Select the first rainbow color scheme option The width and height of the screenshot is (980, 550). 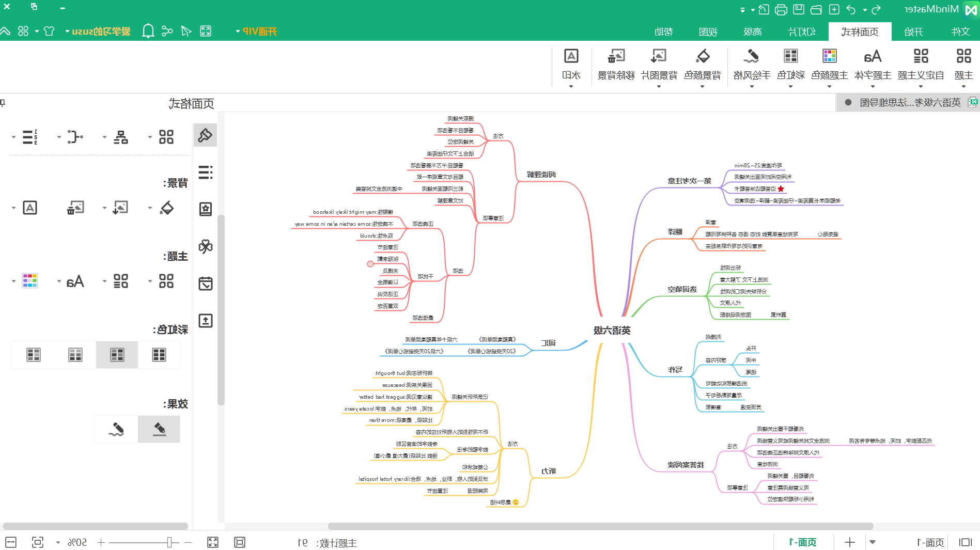tap(159, 355)
